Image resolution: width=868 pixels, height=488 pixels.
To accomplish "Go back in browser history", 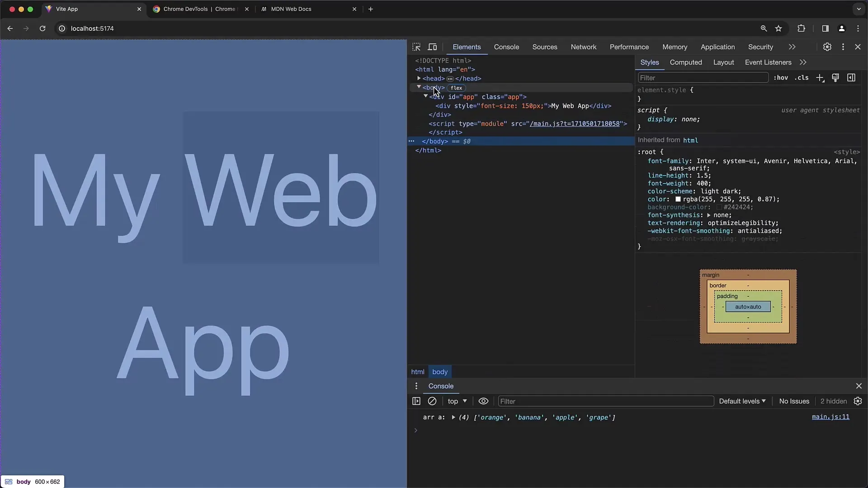I will tap(10, 28).
